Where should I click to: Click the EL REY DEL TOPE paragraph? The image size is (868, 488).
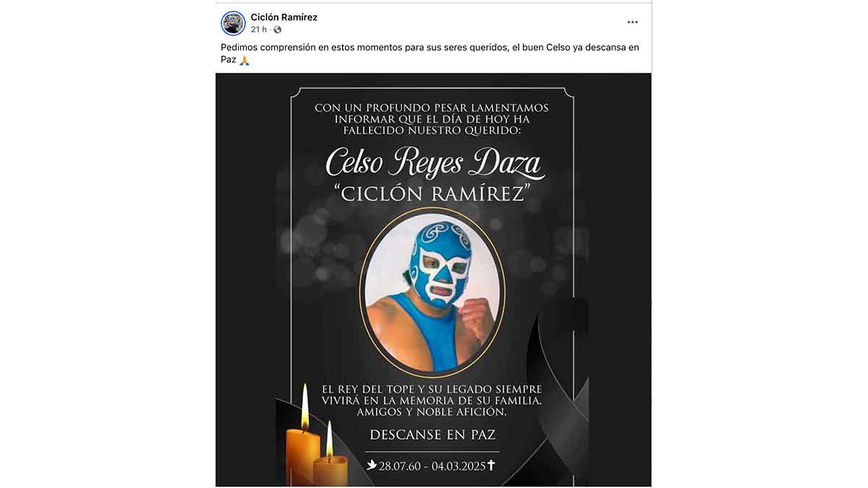click(x=433, y=400)
